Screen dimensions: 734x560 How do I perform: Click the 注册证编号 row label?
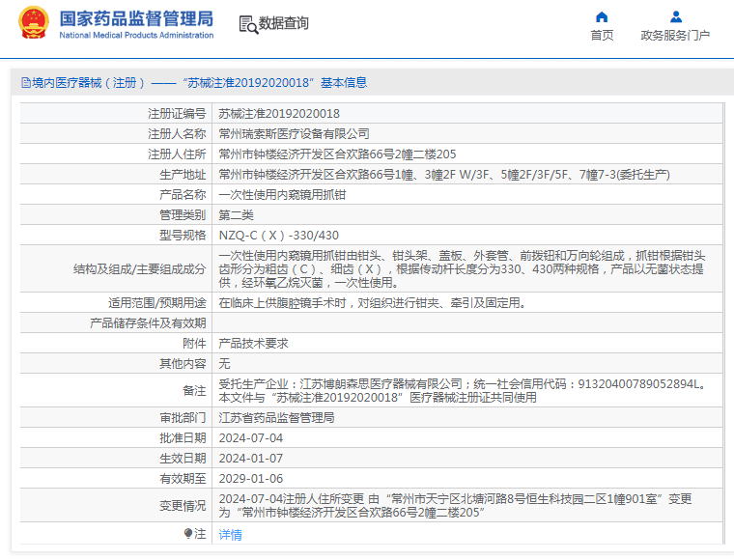[177, 114]
